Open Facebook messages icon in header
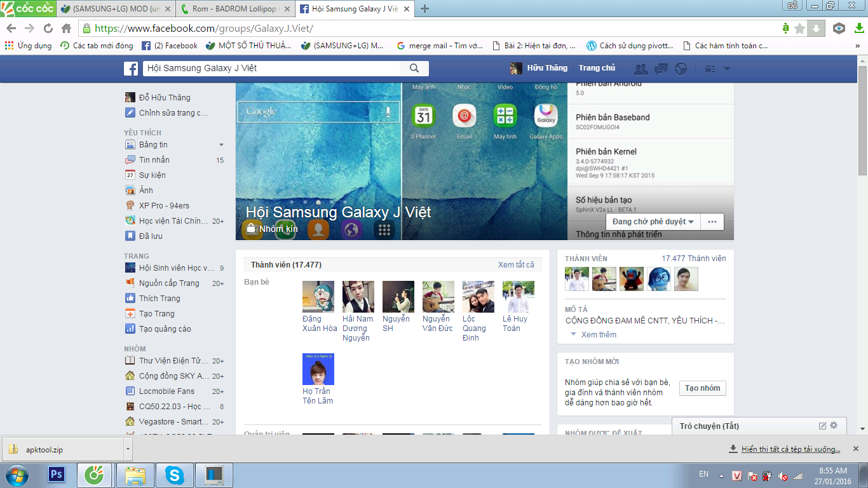 661,69
